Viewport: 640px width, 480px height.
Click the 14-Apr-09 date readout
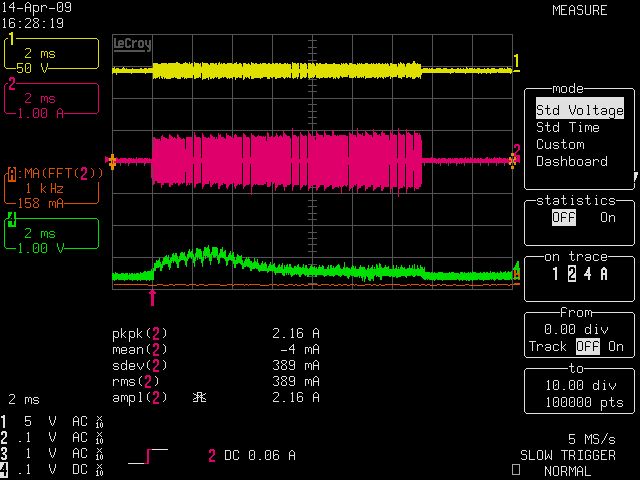pos(36,7)
